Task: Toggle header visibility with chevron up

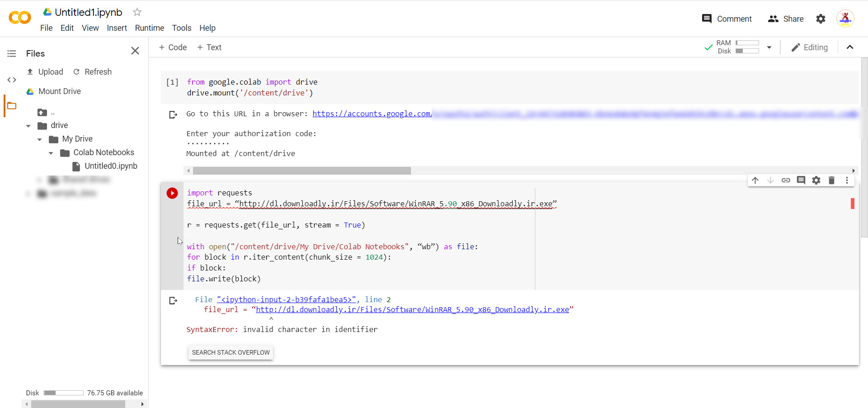Action: [850, 47]
